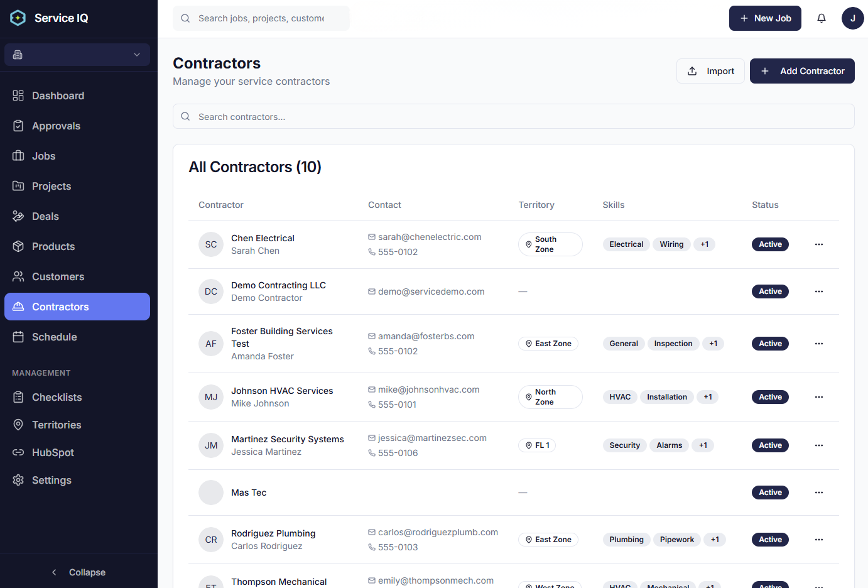The width and height of the screenshot is (868, 588).
Task: Expand +1 skills for Martinez Security Systems
Action: click(x=703, y=445)
